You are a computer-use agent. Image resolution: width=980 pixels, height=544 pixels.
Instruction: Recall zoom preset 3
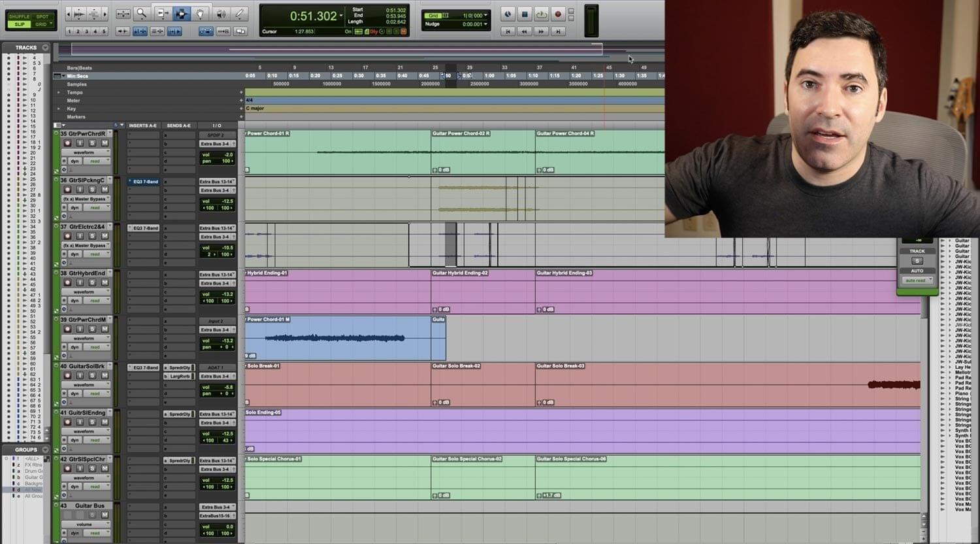tap(86, 31)
